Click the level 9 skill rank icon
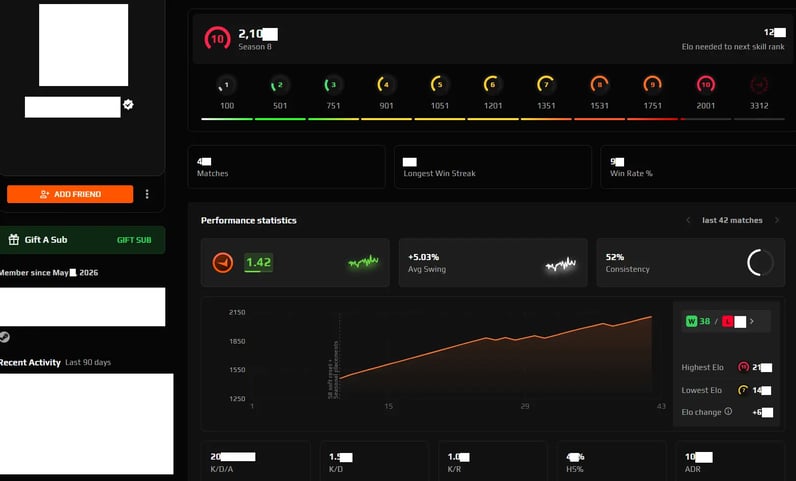Screen dimensions: 796x481 pyautogui.click(x=652, y=84)
